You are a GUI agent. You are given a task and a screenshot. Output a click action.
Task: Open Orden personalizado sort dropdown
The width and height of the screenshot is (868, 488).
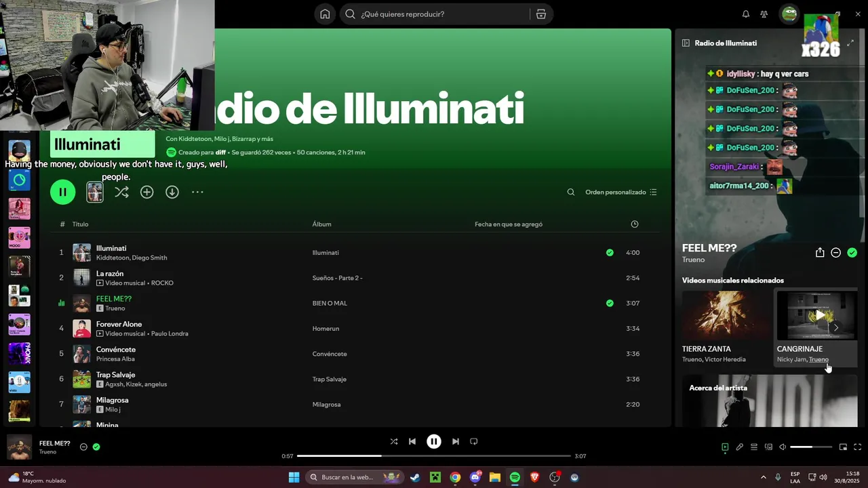(x=621, y=192)
